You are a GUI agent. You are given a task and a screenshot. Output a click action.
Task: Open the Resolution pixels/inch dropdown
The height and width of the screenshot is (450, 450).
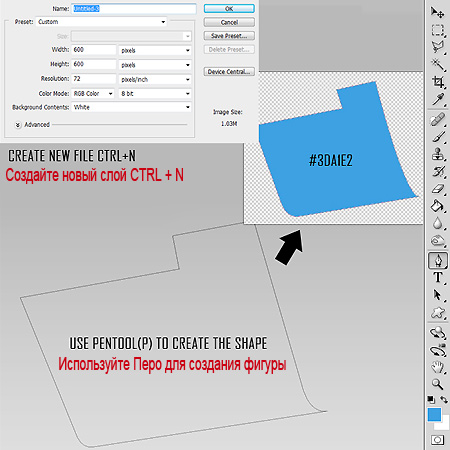(x=155, y=79)
